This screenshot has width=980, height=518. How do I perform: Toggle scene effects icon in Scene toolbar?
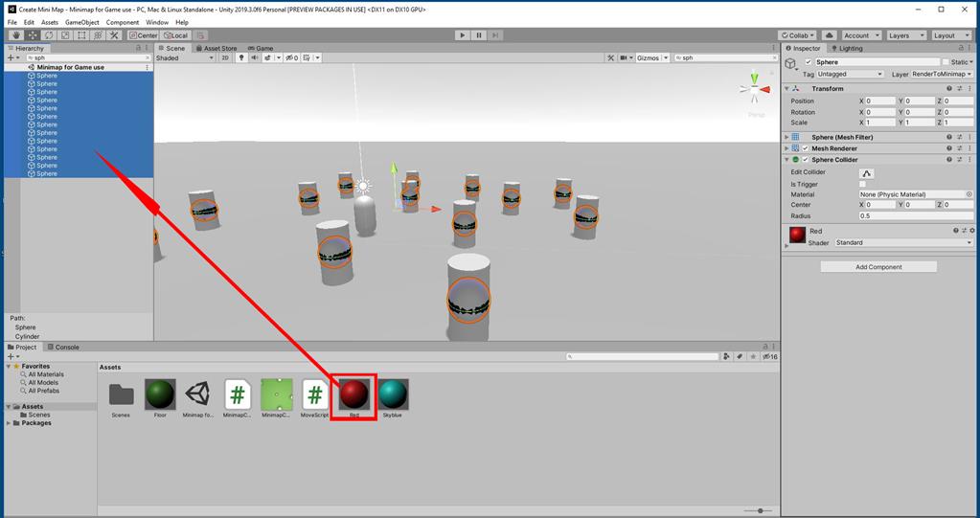[267, 57]
